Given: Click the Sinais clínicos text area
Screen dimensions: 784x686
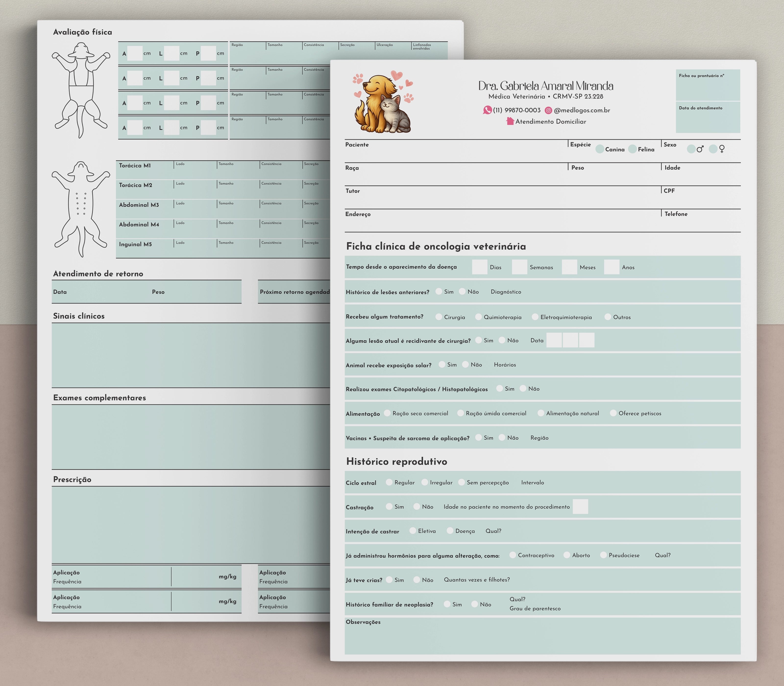Looking at the screenshot, I should [x=191, y=355].
